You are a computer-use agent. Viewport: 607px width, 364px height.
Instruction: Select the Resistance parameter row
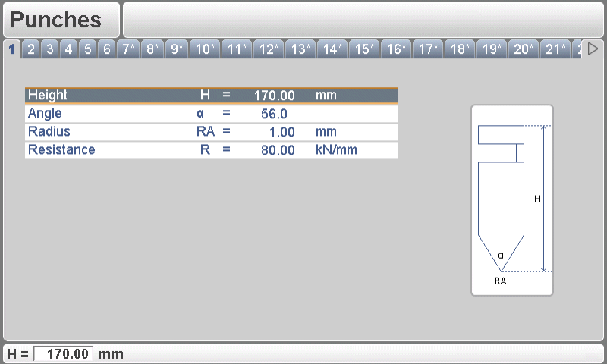coord(211,150)
